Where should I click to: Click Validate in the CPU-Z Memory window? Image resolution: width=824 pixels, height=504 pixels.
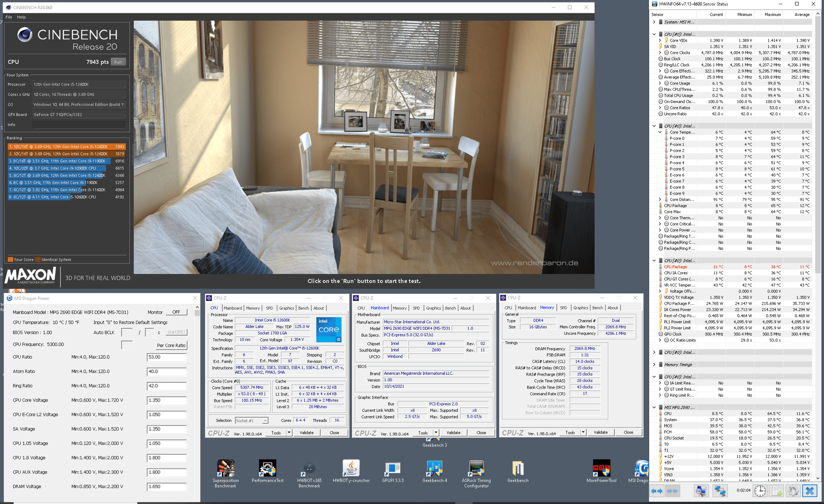click(x=600, y=432)
